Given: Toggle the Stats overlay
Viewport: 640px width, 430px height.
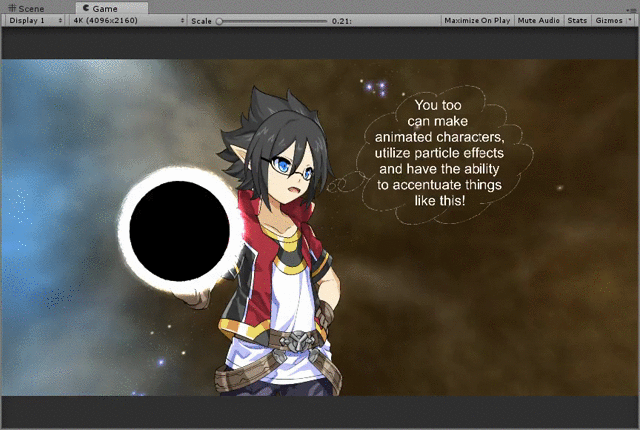Looking at the screenshot, I should 577,20.
